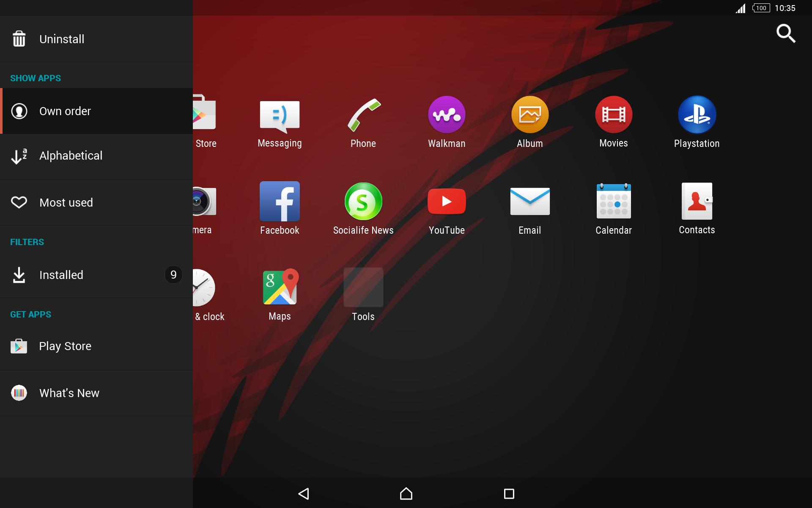Open What's New from menu
Screen dimensions: 812x508
(96, 393)
